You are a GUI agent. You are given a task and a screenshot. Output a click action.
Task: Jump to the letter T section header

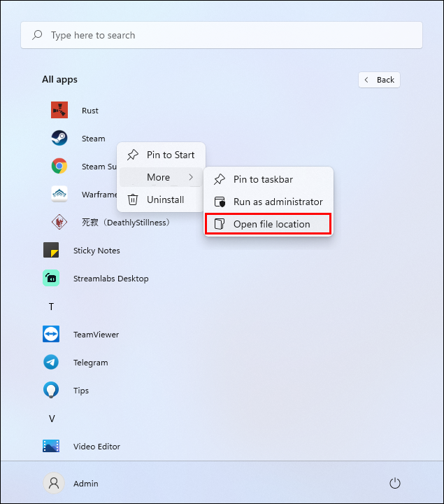51,307
